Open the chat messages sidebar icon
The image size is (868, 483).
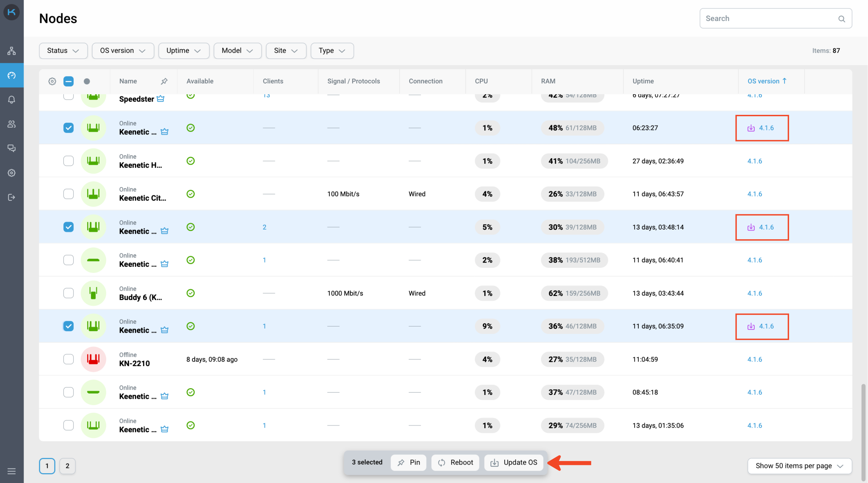pos(11,148)
